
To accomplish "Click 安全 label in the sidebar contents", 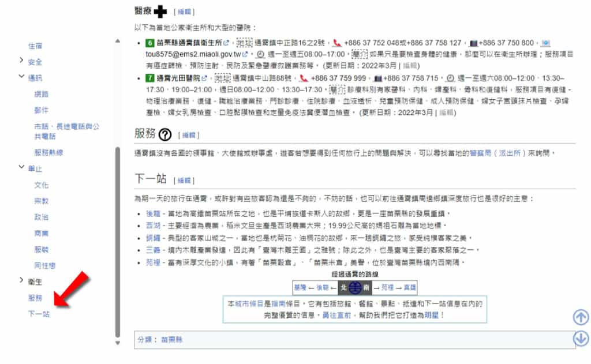I will click(35, 62).
